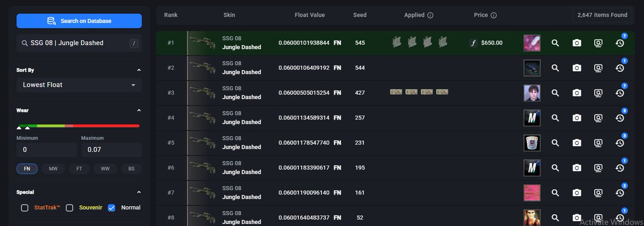
Task: Open owner avatar in rank #3 row
Action: (532, 93)
